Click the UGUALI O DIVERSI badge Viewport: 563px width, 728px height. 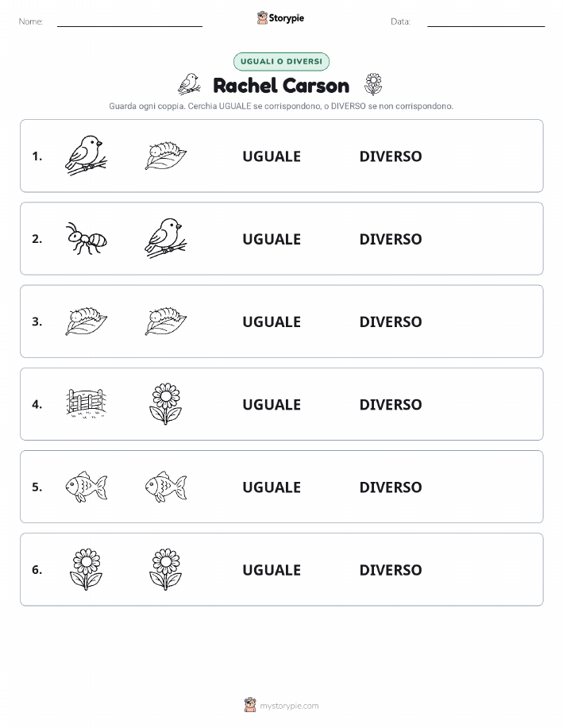click(x=281, y=61)
